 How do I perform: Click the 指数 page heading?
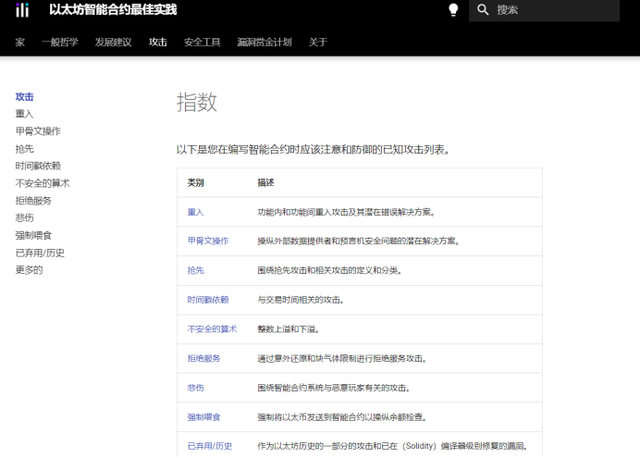point(197,102)
